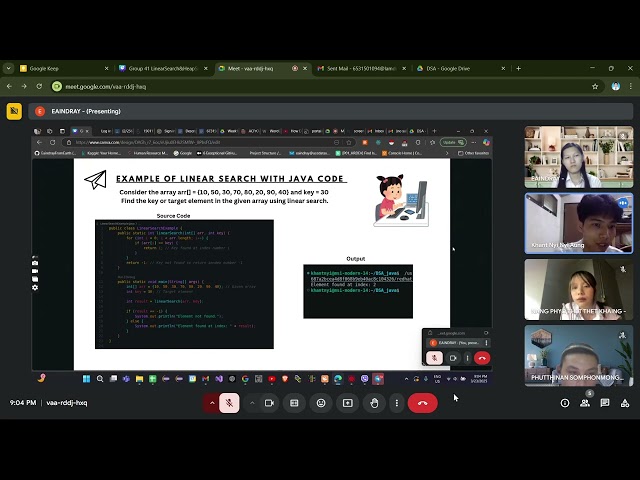Screen dimensions: 640x480
Task: Click the File Explorer folder in shared taskbar
Action: point(140,379)
